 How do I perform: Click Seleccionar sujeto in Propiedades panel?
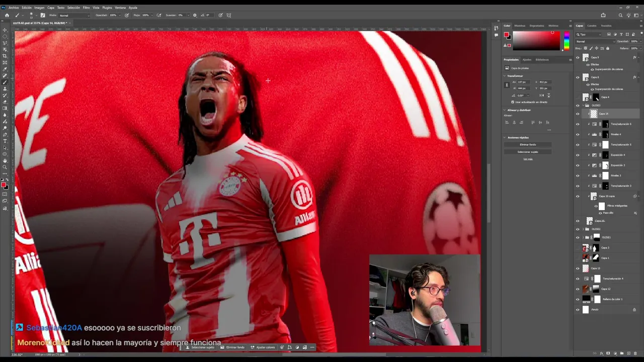(528, 152)
